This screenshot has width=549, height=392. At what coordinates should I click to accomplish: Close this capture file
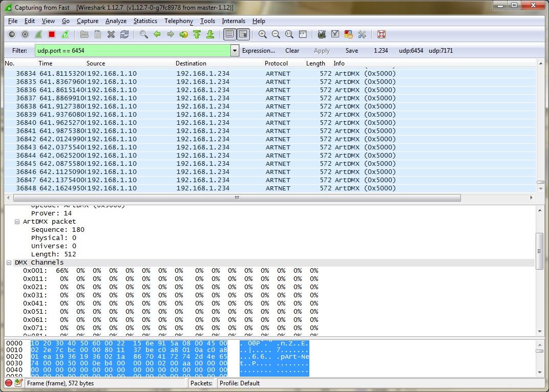point(111,34)
